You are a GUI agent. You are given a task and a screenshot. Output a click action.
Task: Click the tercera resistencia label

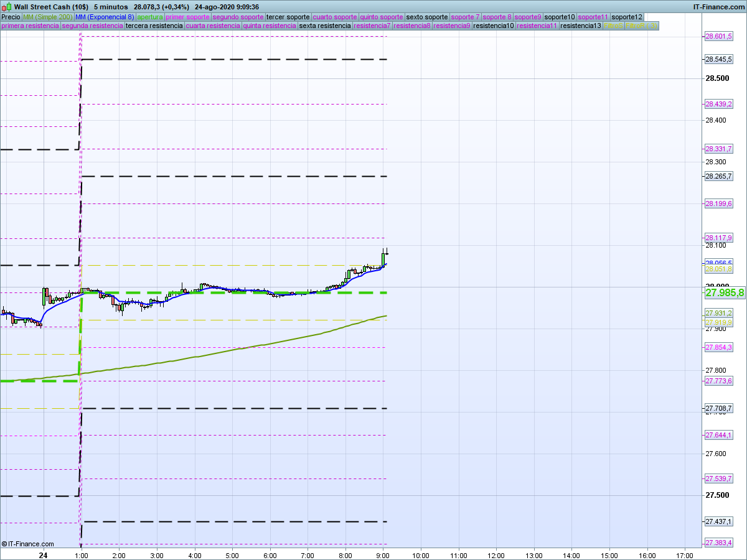(x=154, y=26)
